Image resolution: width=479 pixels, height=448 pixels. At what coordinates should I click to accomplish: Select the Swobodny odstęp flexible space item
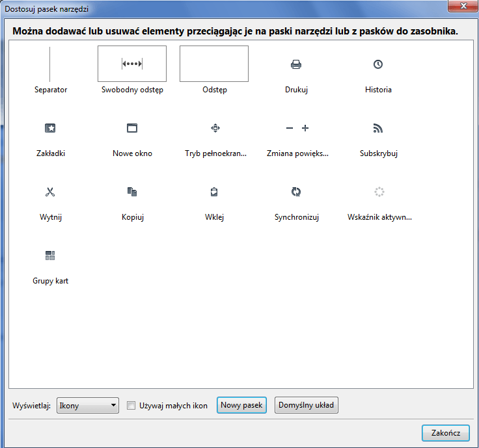(132, 64)
